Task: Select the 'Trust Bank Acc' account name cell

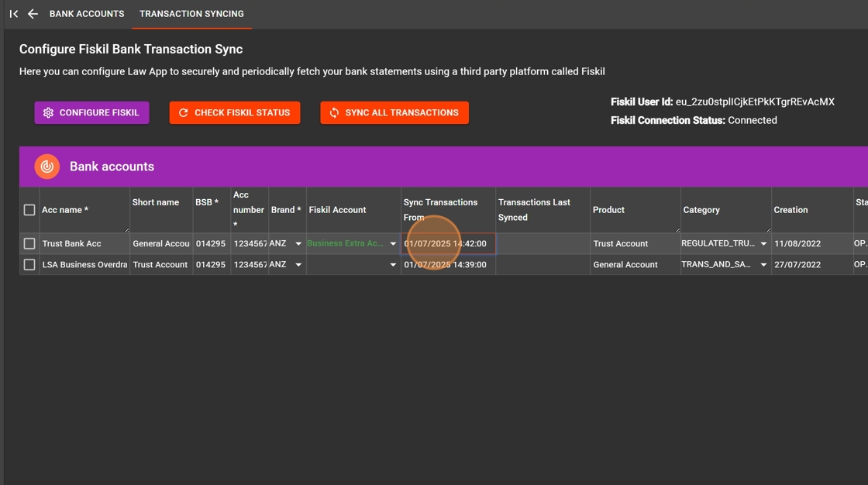Action: click(84, 243)
